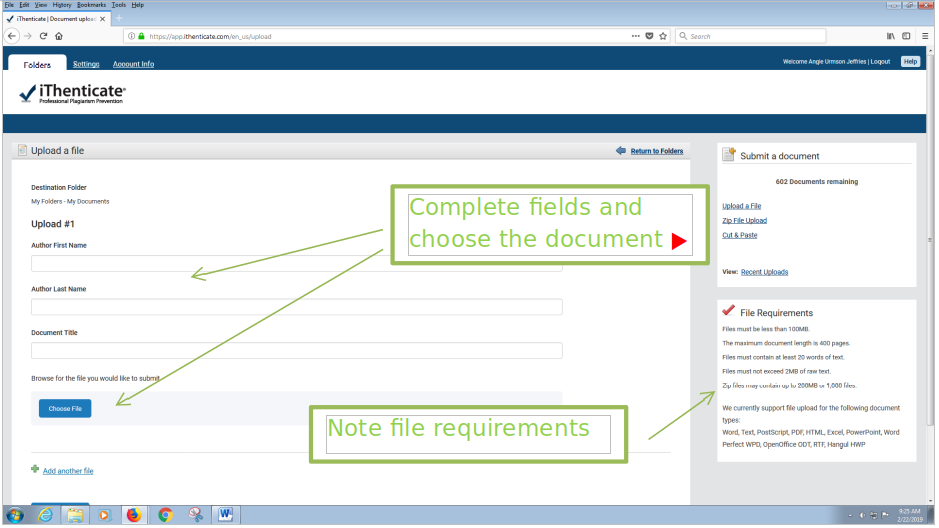939x528 pixels.
Task: Click the back arrow in browser toolbar
Action: (11, 36)
